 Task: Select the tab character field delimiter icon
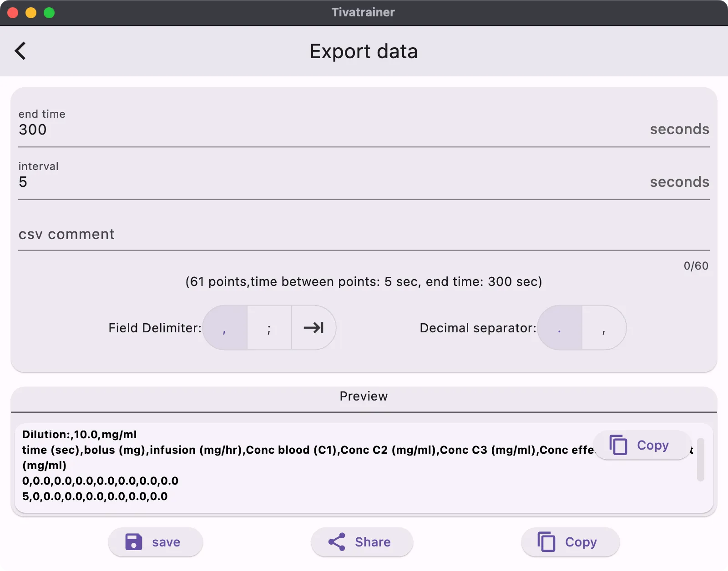tap(313, 328)
